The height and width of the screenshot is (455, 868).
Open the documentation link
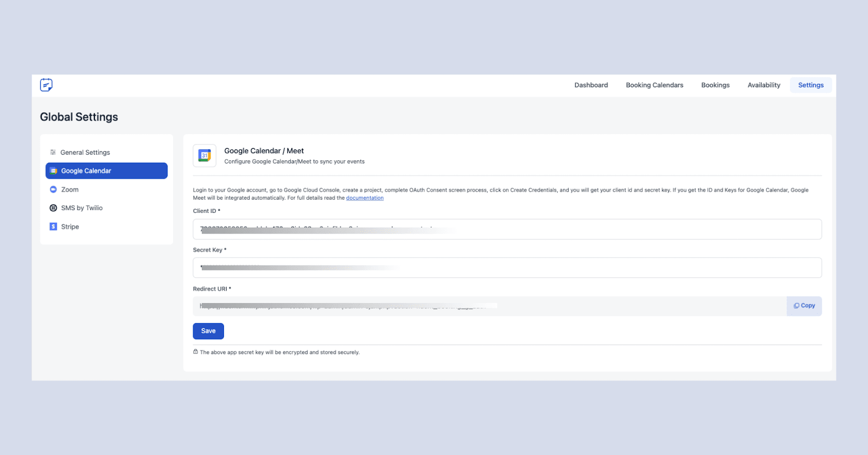tap(365, 198)
